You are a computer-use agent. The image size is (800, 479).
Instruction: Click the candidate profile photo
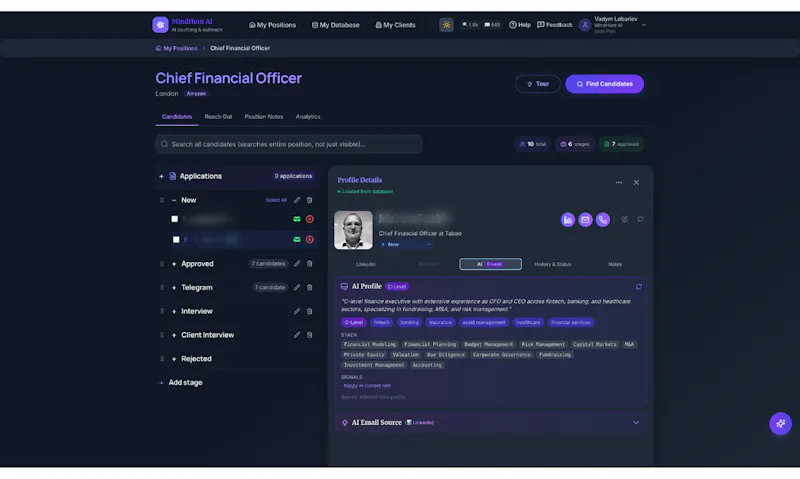coord(353,230)
